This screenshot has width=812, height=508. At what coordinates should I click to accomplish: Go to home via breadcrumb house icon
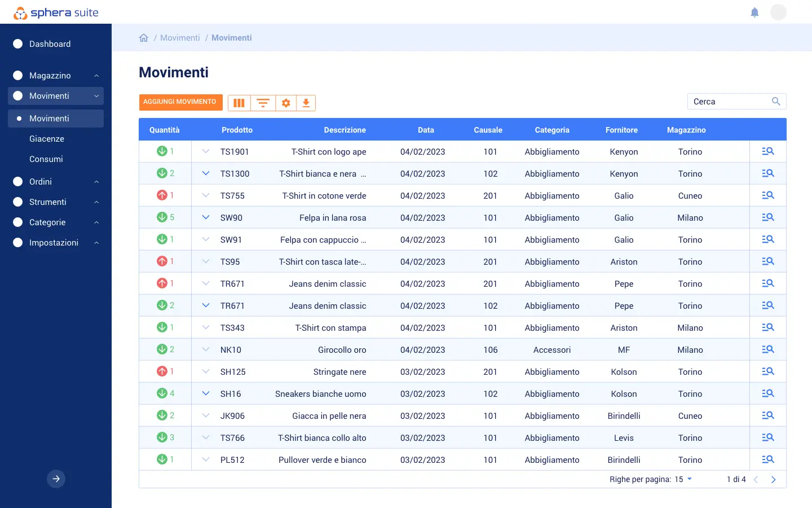pos(144,38)
